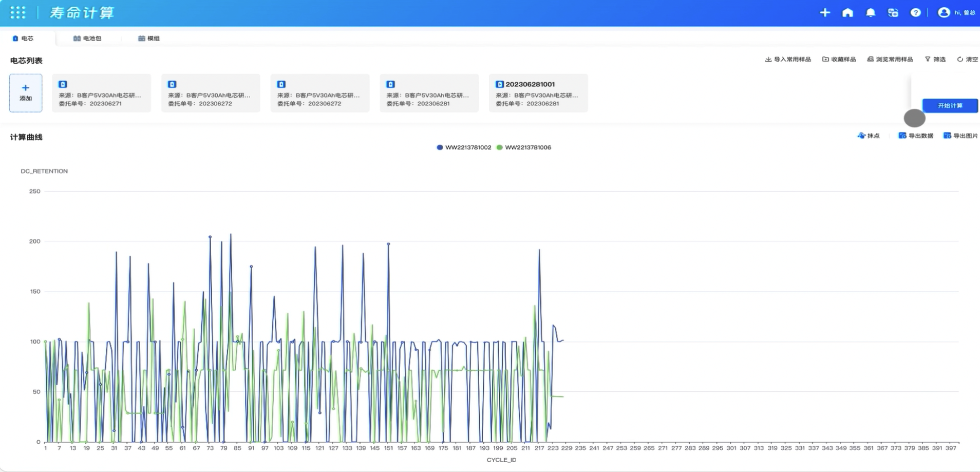980x472 pixels.
Task: Click the 计算曲线 section heading
Action: [x=26, y=137]
